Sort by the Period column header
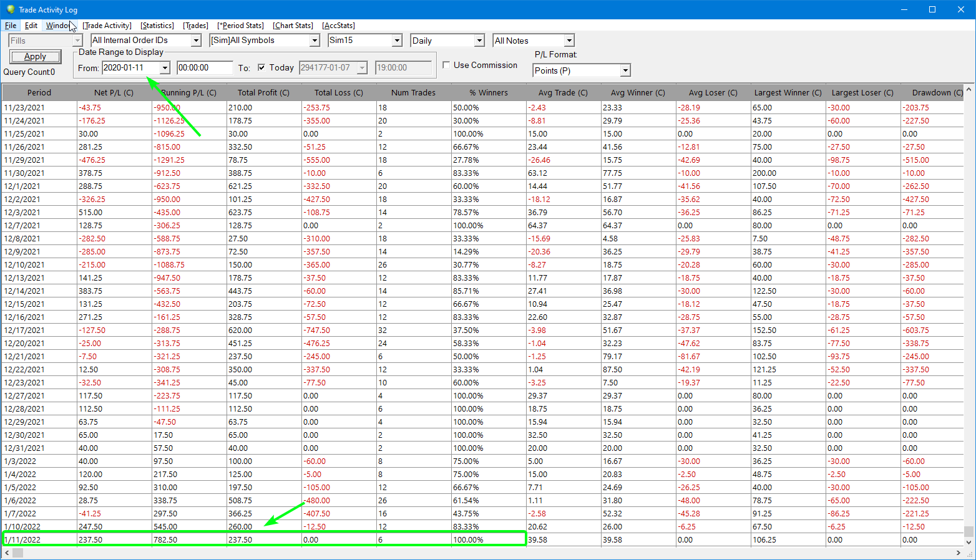 39,93
